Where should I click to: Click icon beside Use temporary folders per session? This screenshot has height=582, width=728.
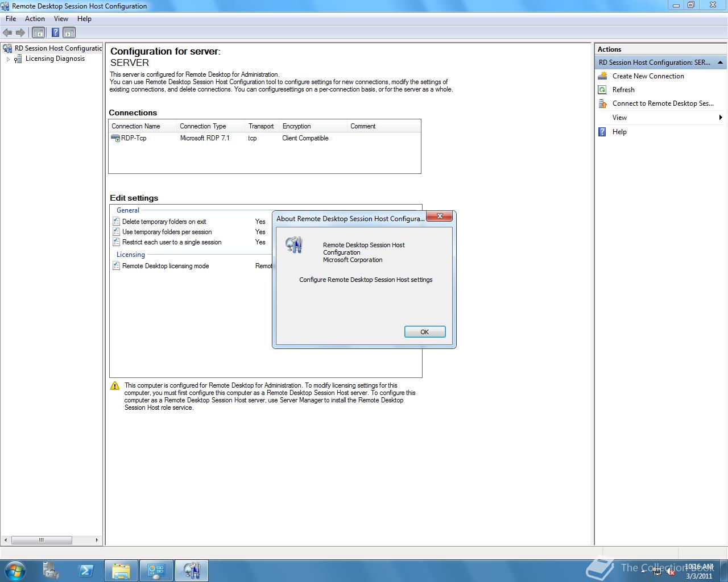pos(116,232)
